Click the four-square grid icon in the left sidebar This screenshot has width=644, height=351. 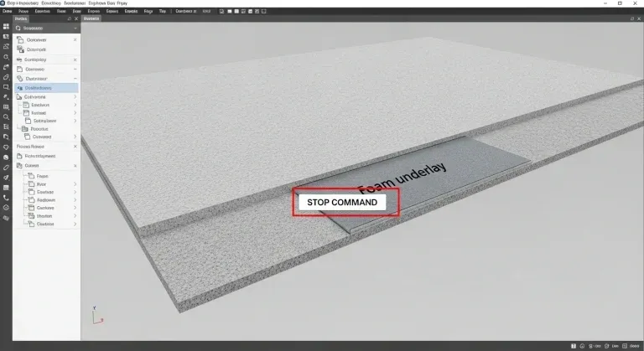(x=6, y=26)
